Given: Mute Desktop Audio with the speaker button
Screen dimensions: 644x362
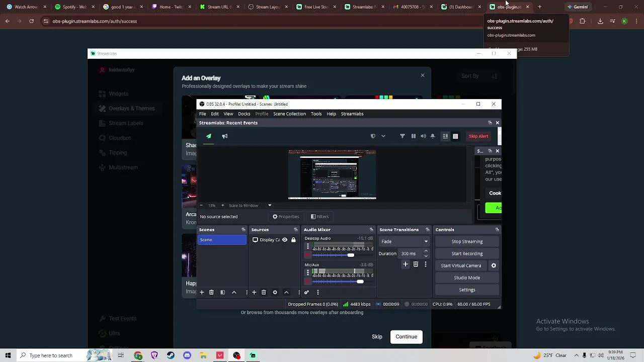Looking at the screenshot, I should pyautogui.click(x=308, y=255).
